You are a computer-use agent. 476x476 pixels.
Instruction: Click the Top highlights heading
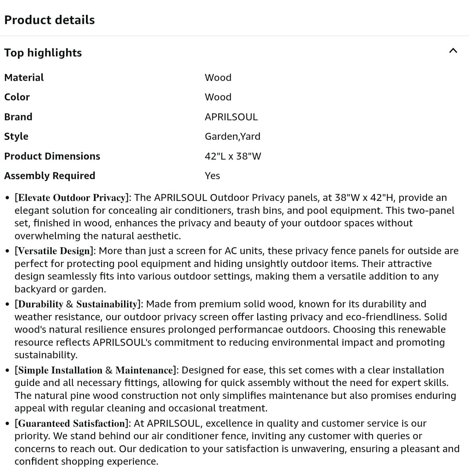coord(43,53)
